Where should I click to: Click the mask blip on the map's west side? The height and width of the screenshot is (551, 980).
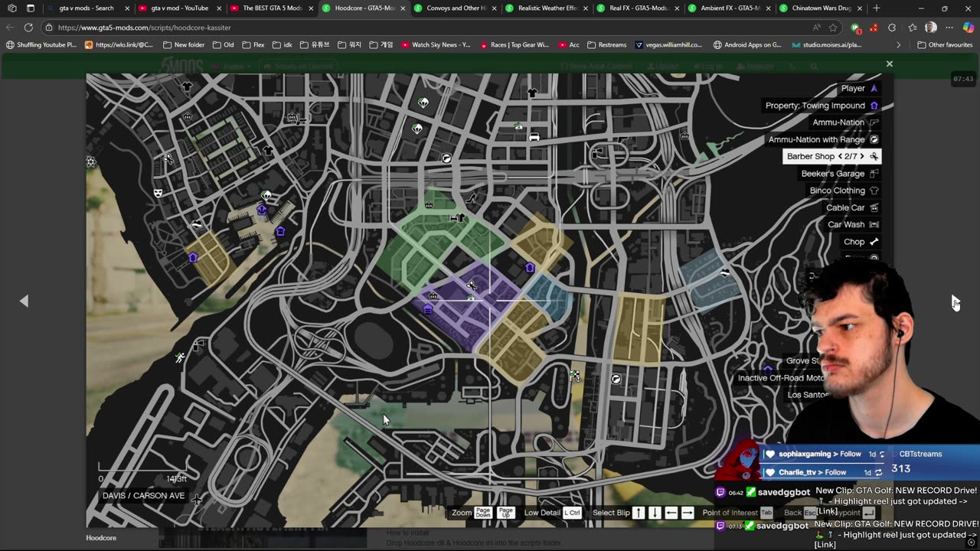(x=158, y=193)
